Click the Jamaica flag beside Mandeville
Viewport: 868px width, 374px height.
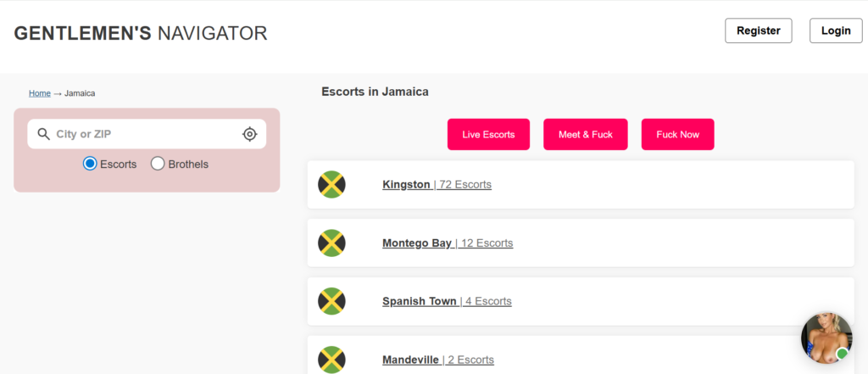[x=331, y=359]
